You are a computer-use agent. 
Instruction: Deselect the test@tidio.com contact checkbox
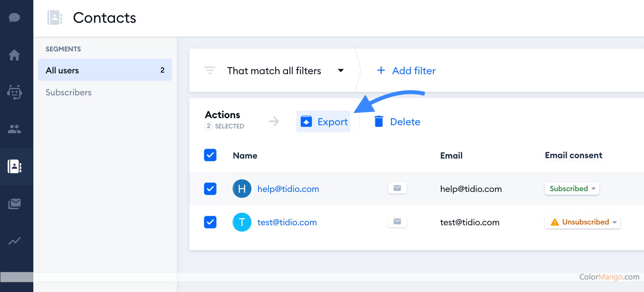[x=210, y=222]
